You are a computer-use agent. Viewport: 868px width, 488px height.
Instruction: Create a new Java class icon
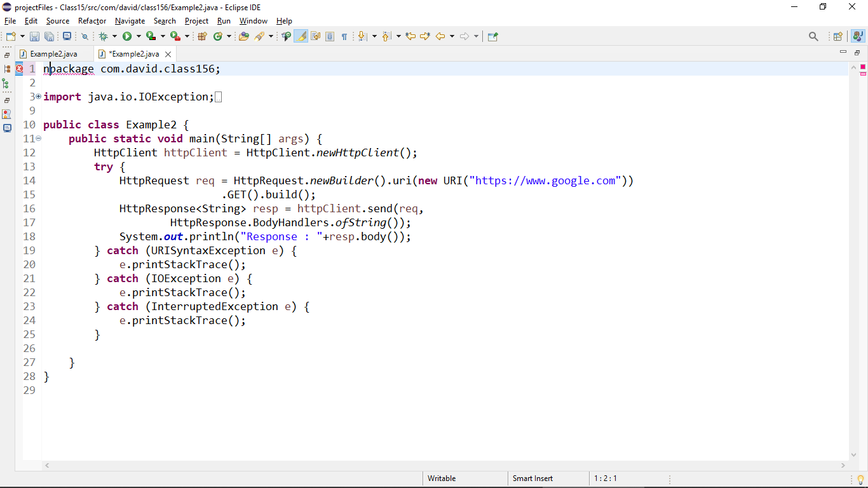click(x=217, y=36)
